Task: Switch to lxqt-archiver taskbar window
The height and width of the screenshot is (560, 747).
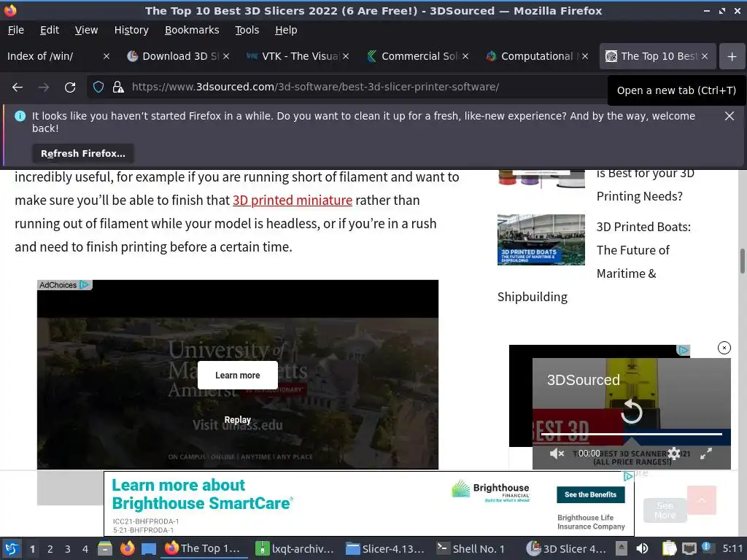Action: [x=295, y=548]
